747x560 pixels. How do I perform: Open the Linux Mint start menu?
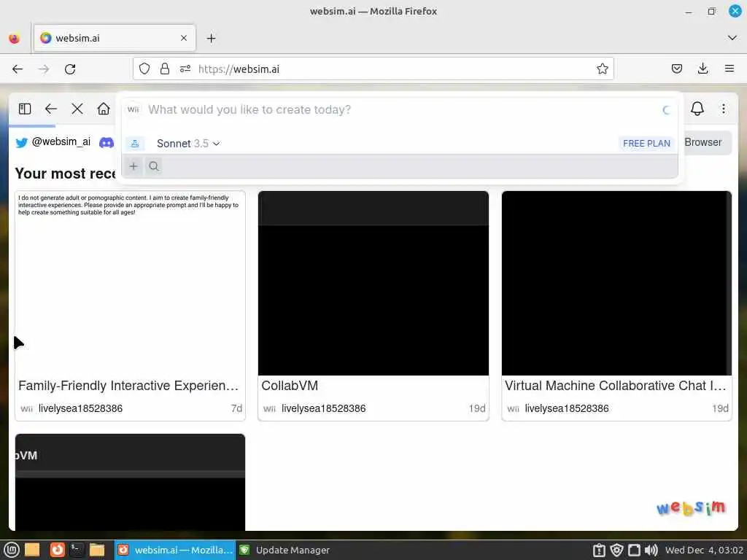[x=12, y=550]
